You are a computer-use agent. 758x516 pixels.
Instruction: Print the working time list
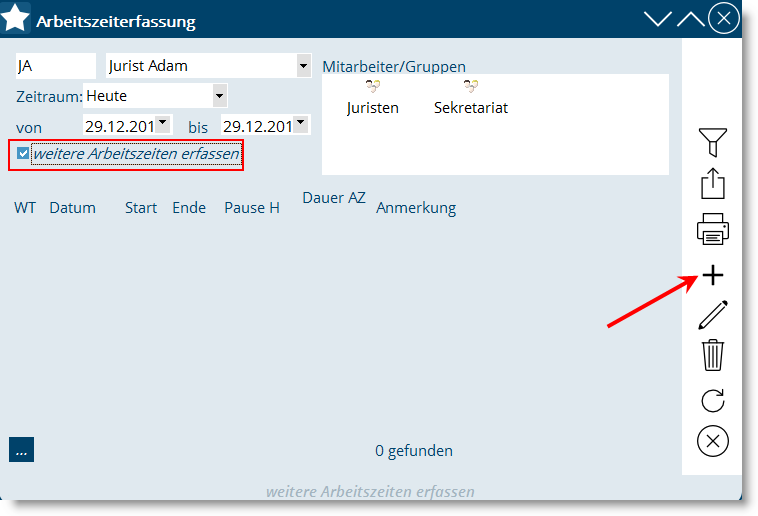point(713,229)
